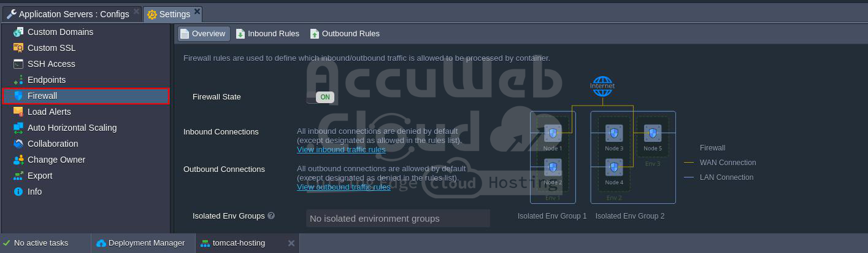
Task: Open View inbound traffic rules link
Action: (x=341, y=150)
